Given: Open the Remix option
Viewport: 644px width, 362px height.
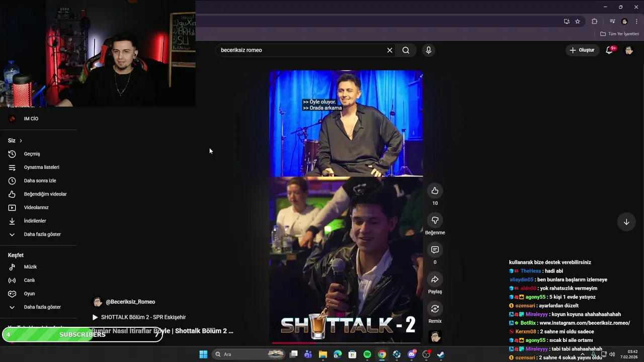Looking at the screenshot, I should click(435, 309).
